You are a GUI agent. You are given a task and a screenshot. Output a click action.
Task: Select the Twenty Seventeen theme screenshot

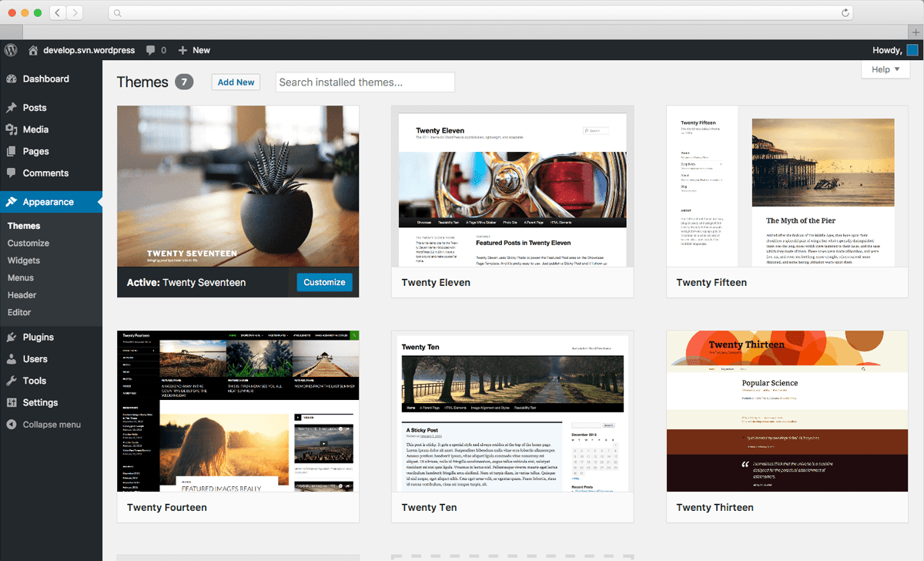(x=238, y=186)
